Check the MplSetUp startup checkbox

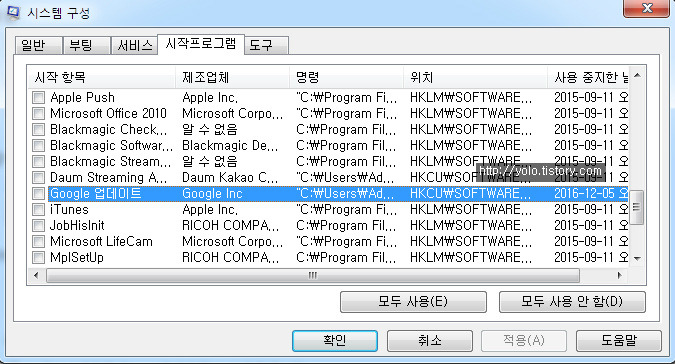point(39,257)
